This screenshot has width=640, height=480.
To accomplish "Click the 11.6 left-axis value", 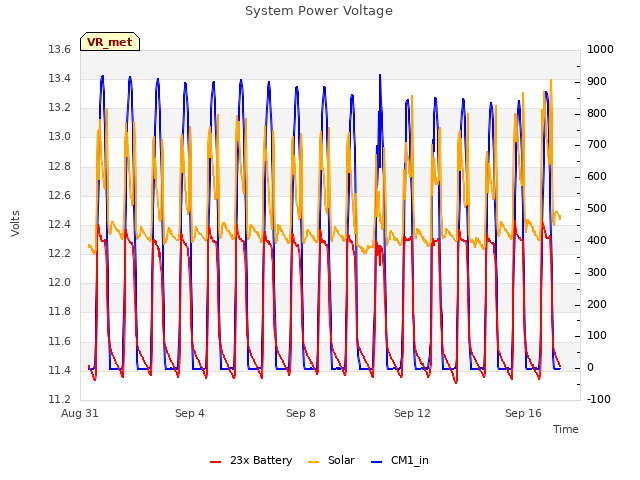I will 60,341.
